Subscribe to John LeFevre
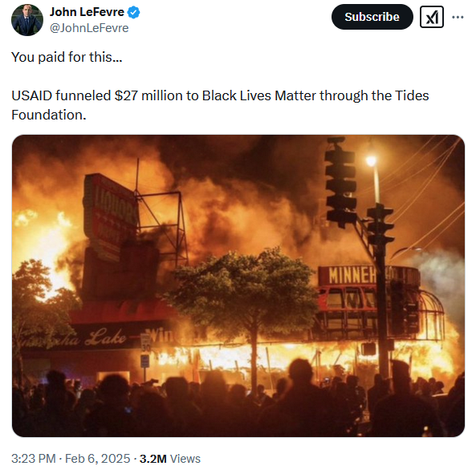 [x=372, y=17]
